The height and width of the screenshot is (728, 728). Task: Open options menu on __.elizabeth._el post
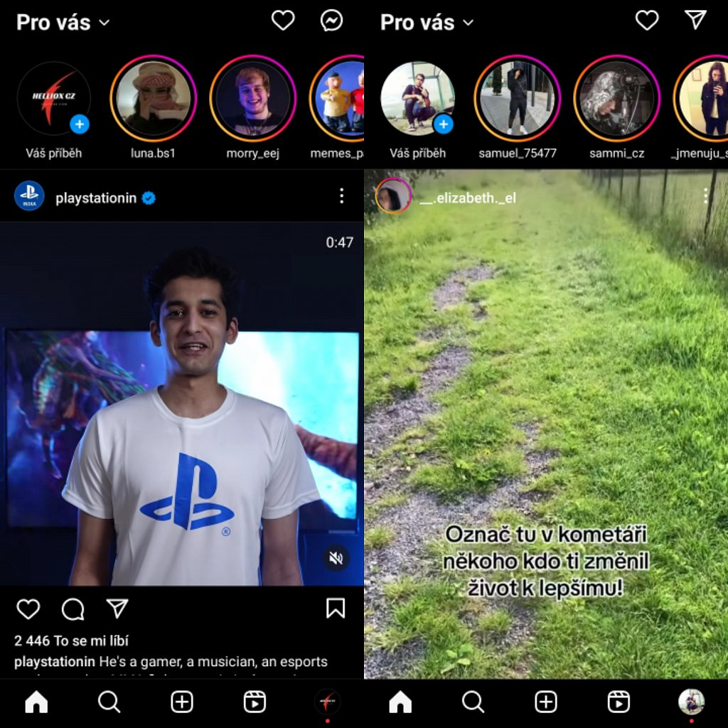click(x=706, y=196)
